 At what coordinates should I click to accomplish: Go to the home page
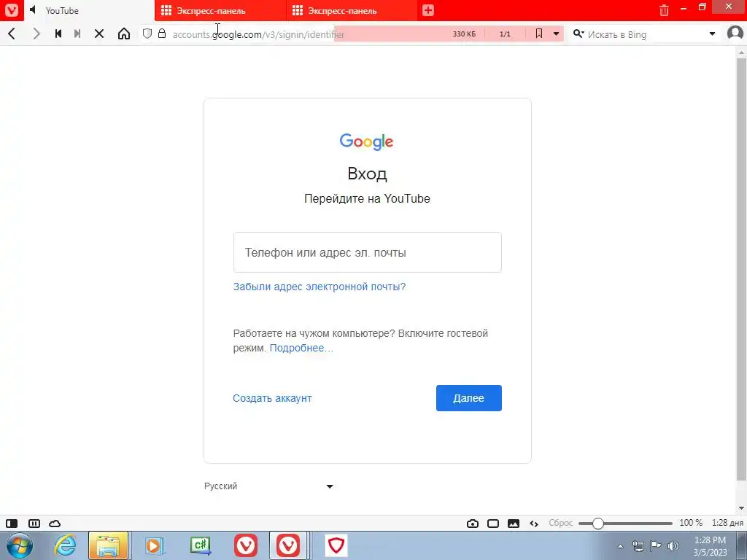(x=124, y=34)
